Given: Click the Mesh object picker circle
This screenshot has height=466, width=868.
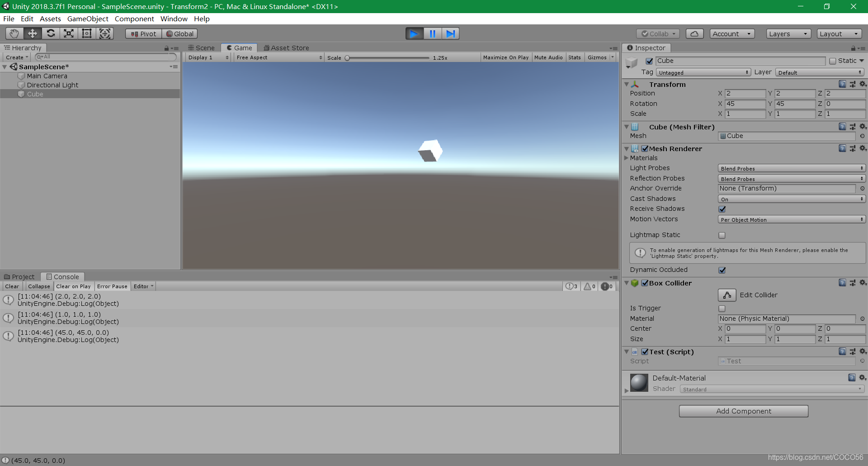Looking at the screenshot, I should pyautogui.click(x=862, y=136).
